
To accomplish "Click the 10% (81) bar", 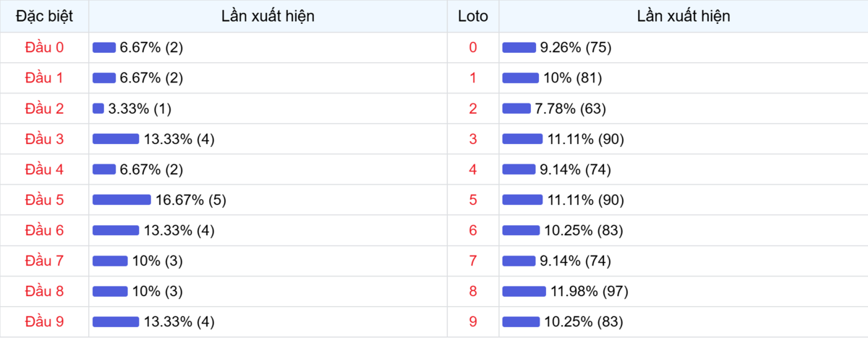I will pos(520,78).
